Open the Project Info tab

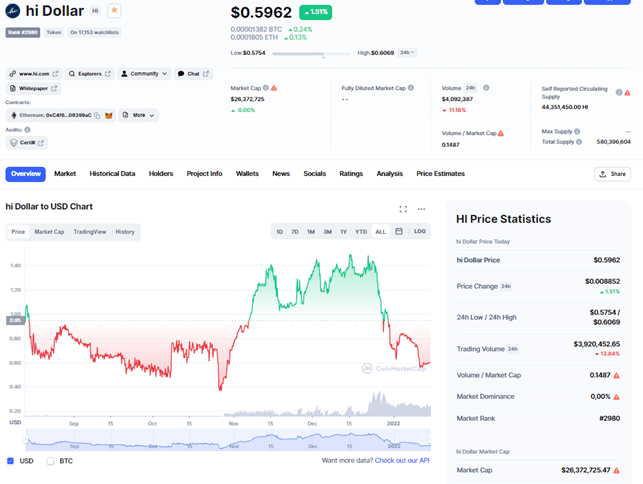pos(204,174)
